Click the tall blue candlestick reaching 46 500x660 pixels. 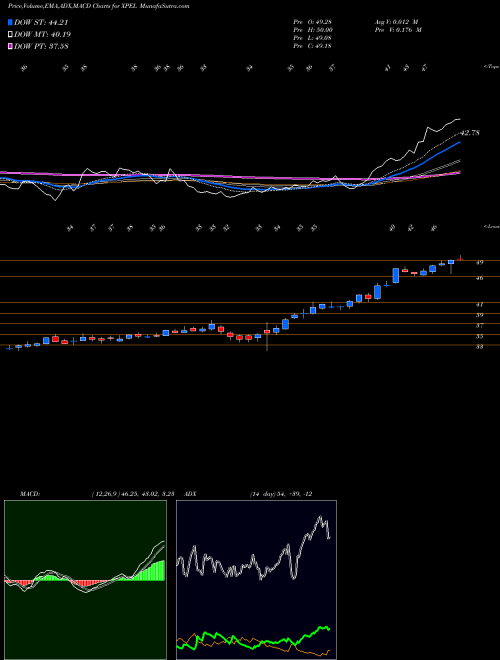click(396, 275)
